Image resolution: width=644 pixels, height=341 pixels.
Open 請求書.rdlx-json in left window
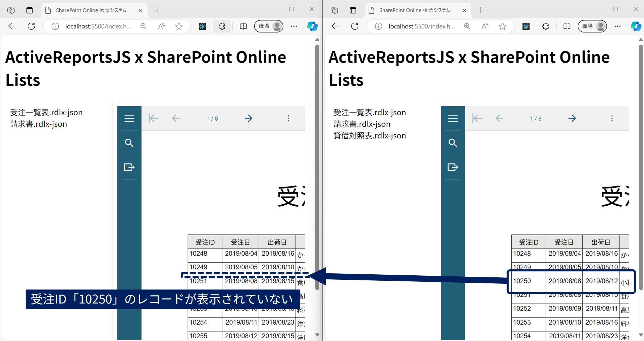[39, 124]
